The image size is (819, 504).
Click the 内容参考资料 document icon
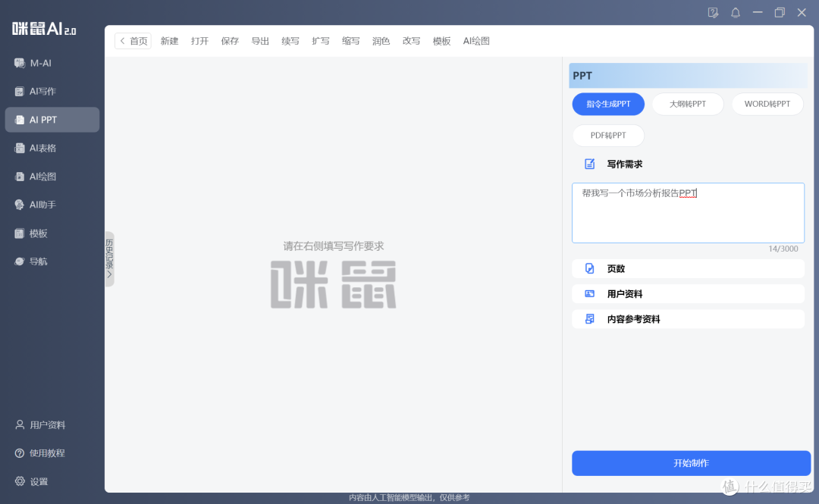coord(589,318)
